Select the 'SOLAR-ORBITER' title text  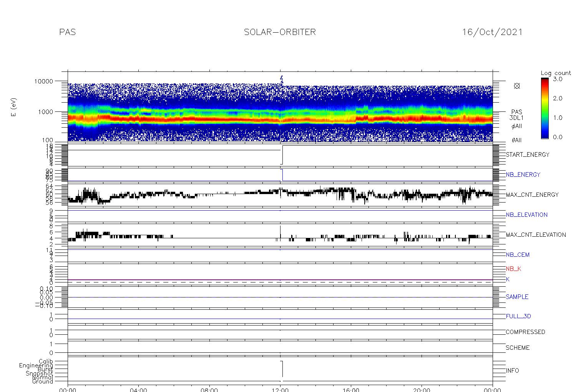click(280, 32)
